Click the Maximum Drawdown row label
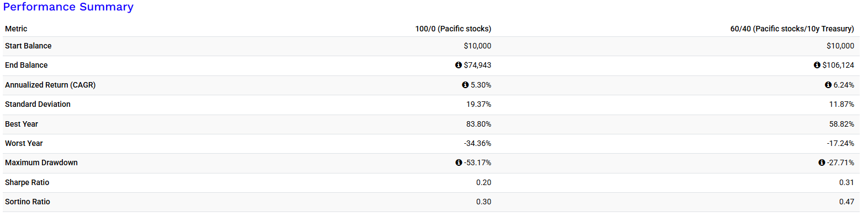 coord(41,162)
